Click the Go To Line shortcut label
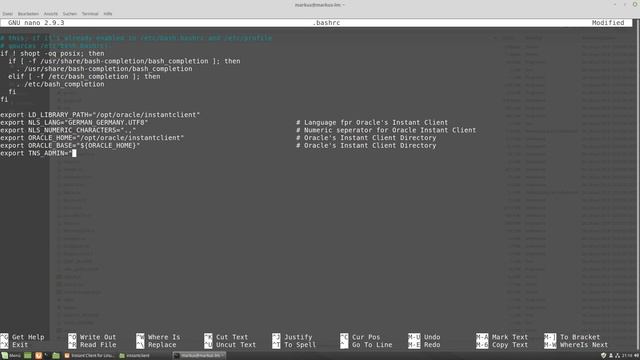The image size is (640, 360). point(372,345)
